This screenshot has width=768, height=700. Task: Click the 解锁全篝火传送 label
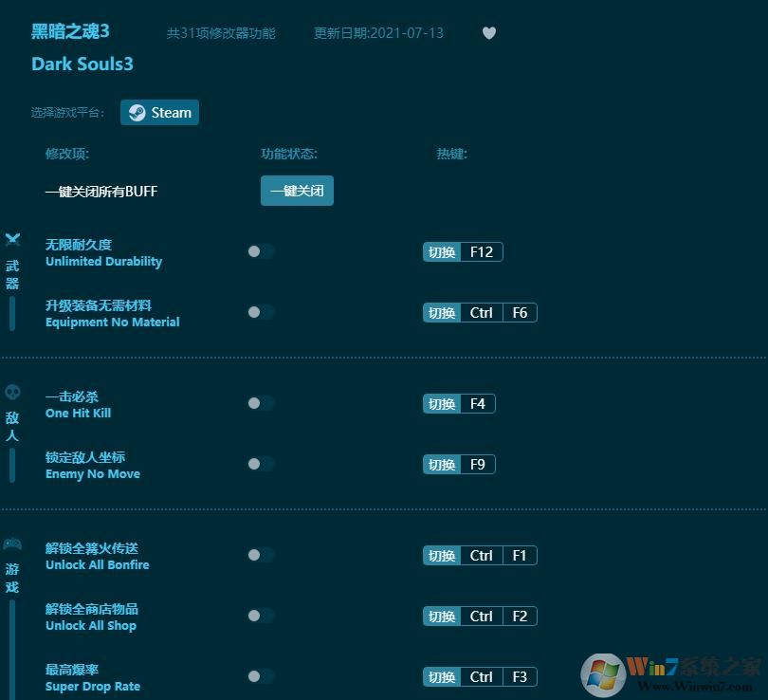pyautogui.click(x=92, y=548)
